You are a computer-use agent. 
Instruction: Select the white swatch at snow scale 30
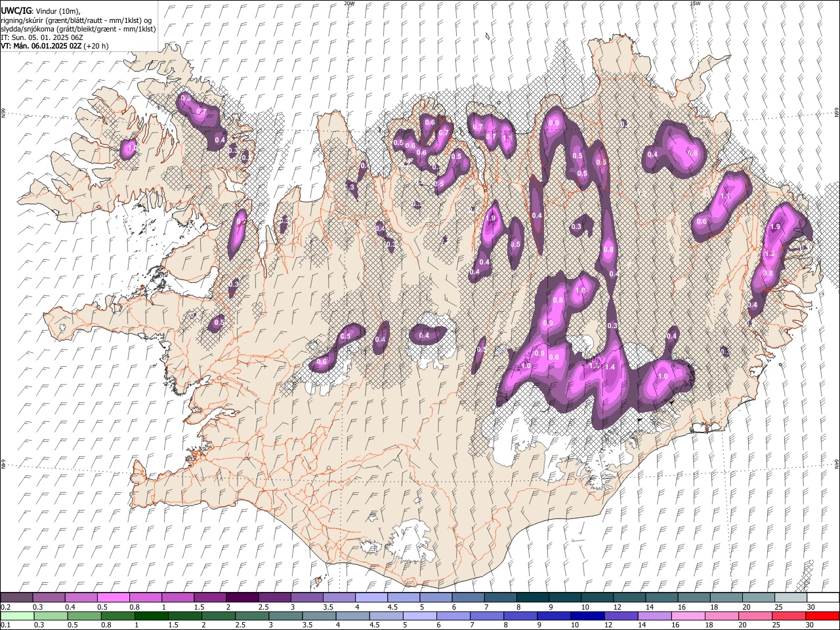[x=822, y=598]
